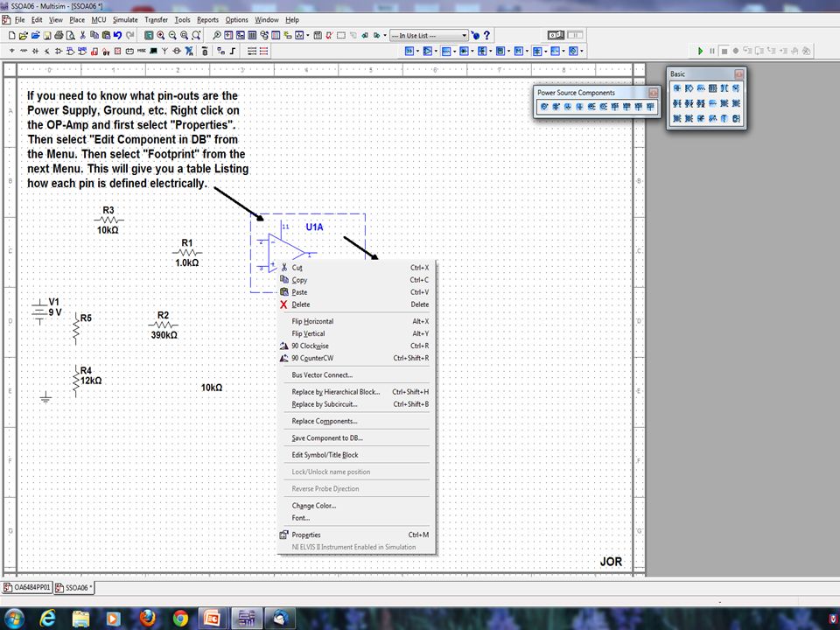The image size is (840, 630).
Task: Save the current design
Action: pyautogui.click(x=47, y=35)
